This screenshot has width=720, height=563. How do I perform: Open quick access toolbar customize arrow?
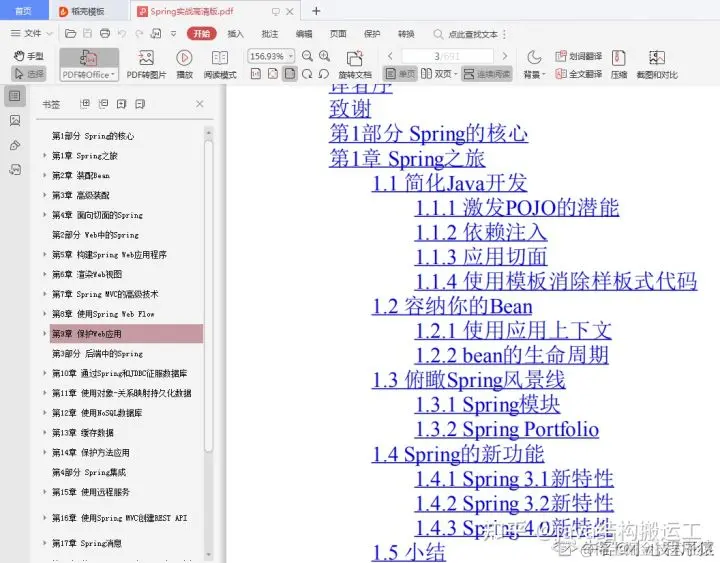point(174,34)
